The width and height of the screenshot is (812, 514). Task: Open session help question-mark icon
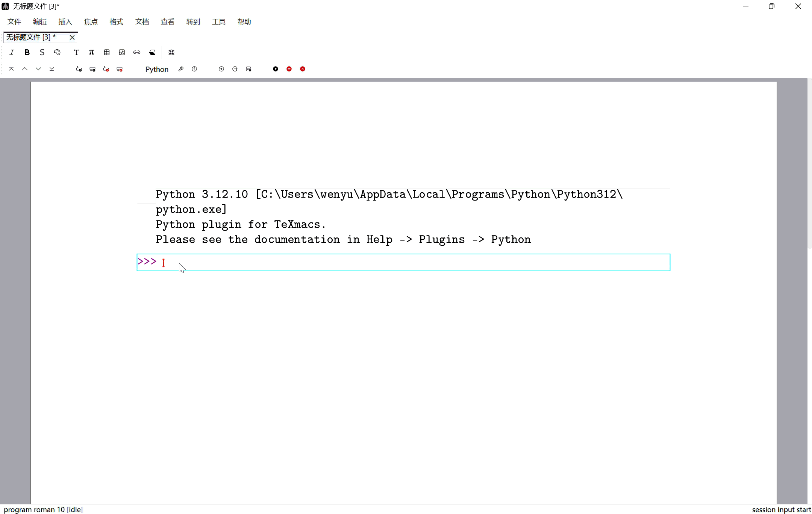[194, 69]
